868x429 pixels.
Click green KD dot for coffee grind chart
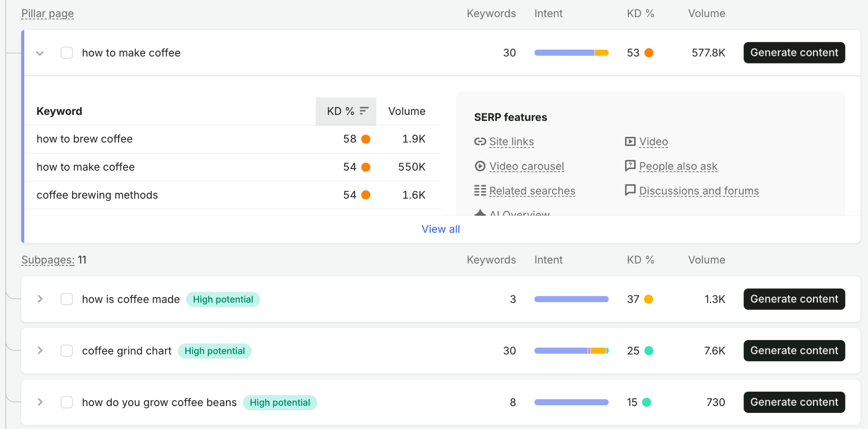[649, 351]
